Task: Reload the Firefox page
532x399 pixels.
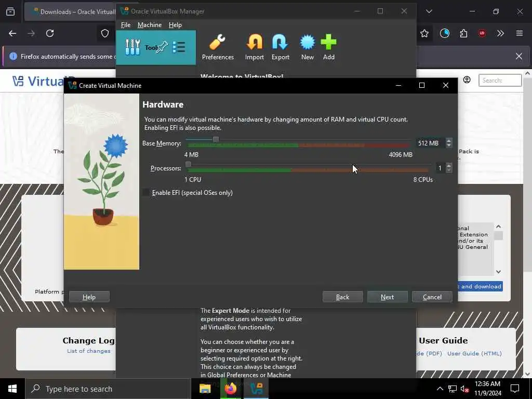Action: [x=50, y=33]
